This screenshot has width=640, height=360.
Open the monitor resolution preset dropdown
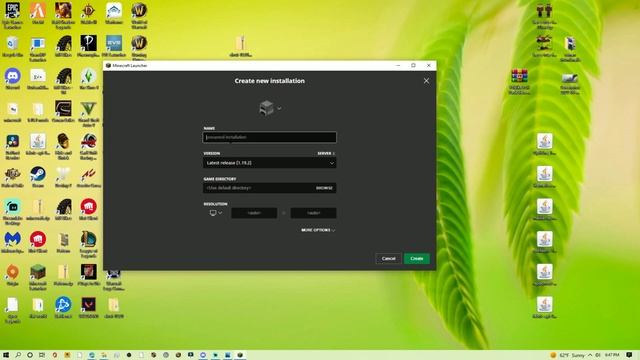click(x=216, y=213)
